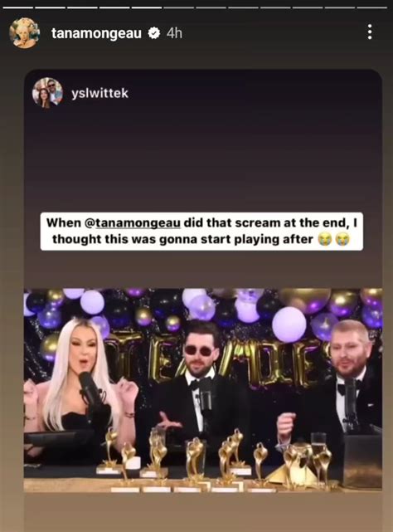The width and height of the screenshot is (393, 532).
Task: Click the 4h story timestamp
Action: 174,33
